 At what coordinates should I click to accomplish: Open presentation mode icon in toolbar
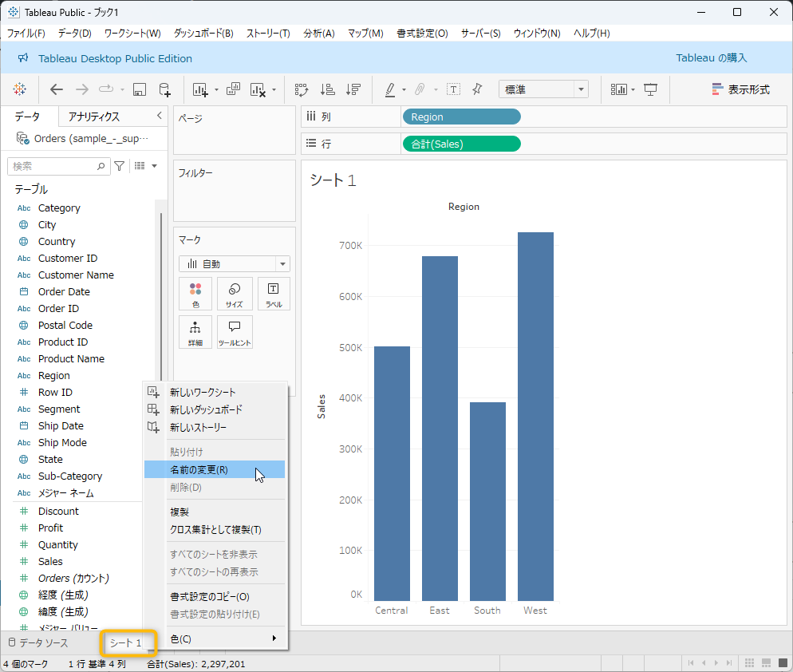coord(650,89)
